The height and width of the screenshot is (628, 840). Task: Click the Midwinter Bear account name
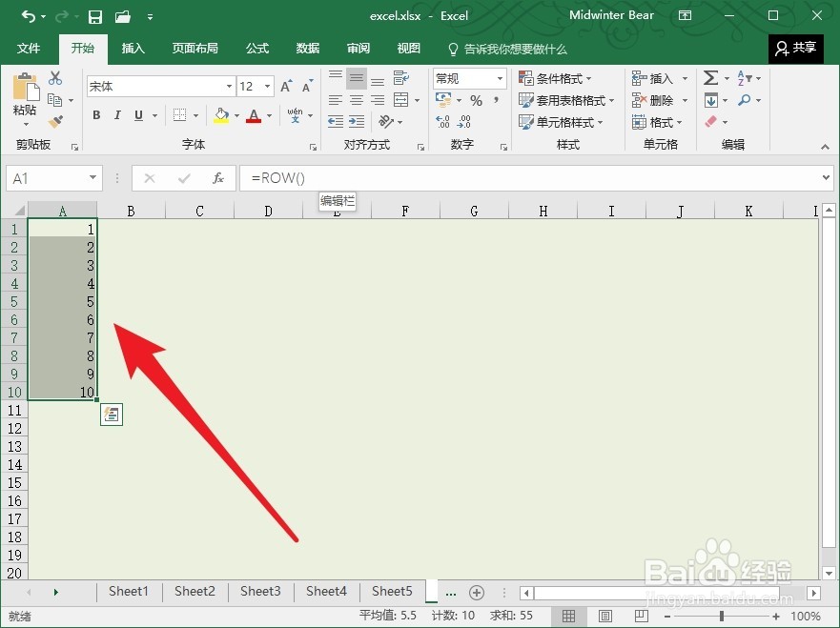pos(611,15)
